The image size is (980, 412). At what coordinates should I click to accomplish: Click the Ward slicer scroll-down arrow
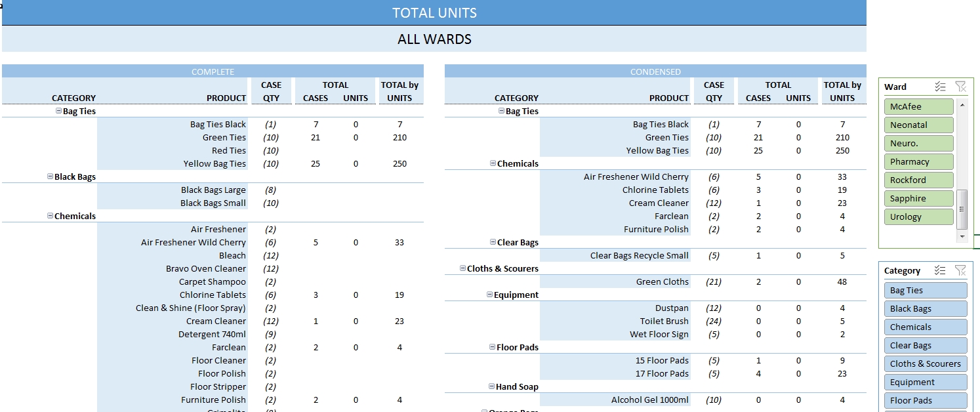pos(962,236)
